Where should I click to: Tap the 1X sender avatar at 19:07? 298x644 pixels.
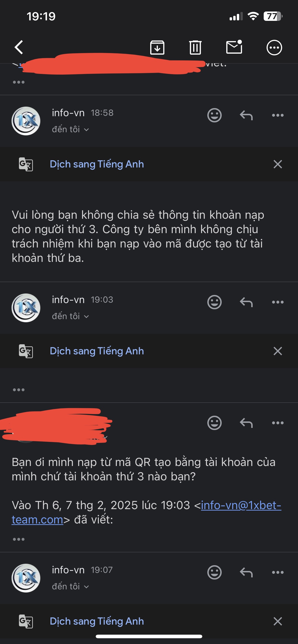click(26, 578)
